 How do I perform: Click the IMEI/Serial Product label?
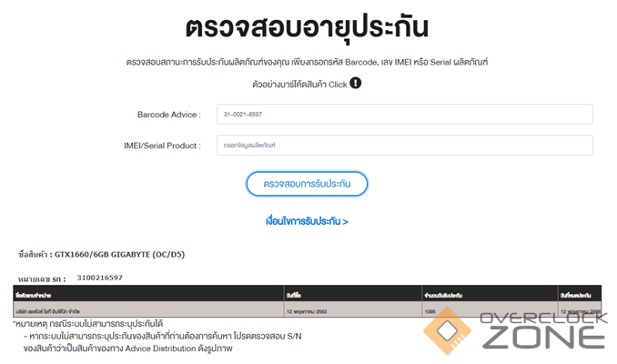tap(162, 146)
